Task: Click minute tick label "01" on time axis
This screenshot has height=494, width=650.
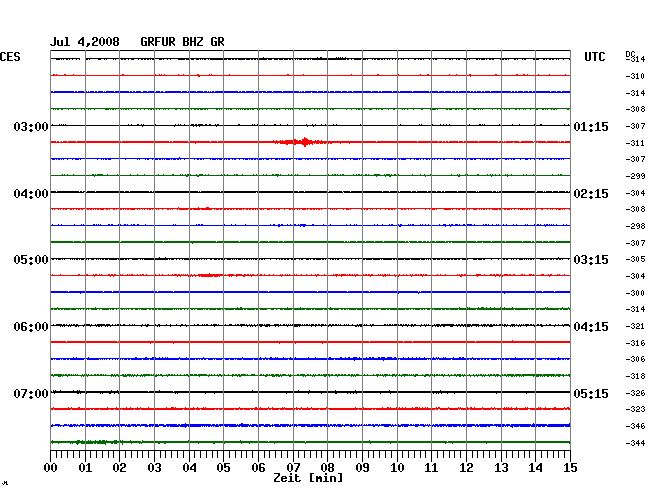Action: coord(85,467)
